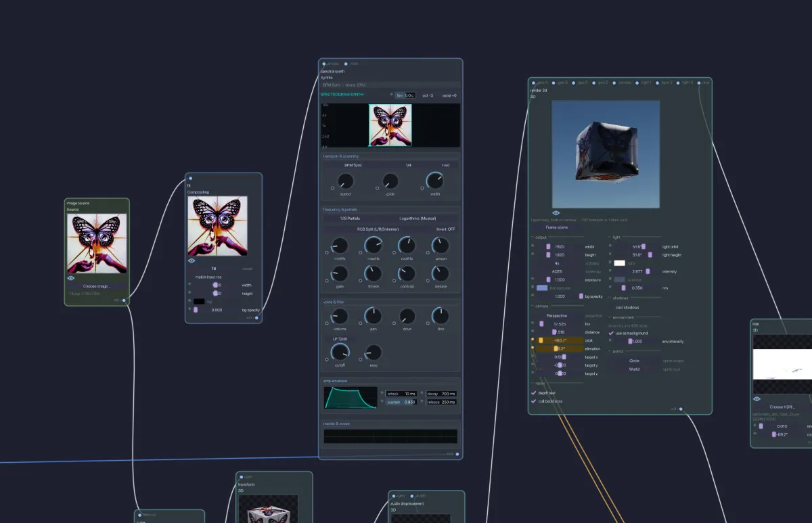
Task: Click the amp envelope graph
Action: tap(351, 398)
